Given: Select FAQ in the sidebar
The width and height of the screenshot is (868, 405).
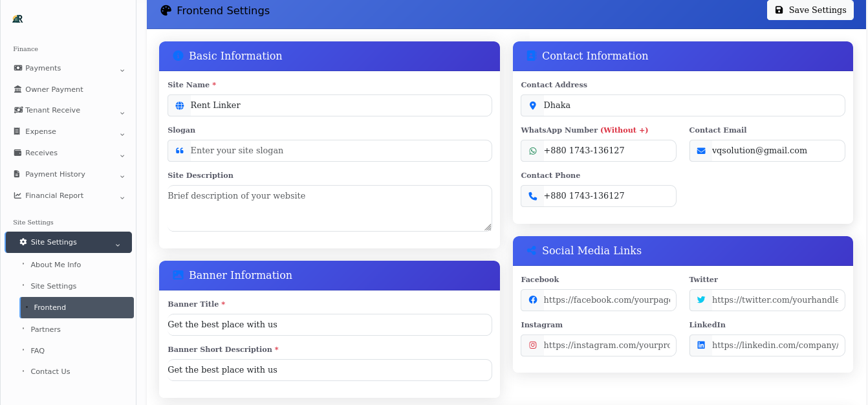Looking at the screenshot, I should coord(38,350).
